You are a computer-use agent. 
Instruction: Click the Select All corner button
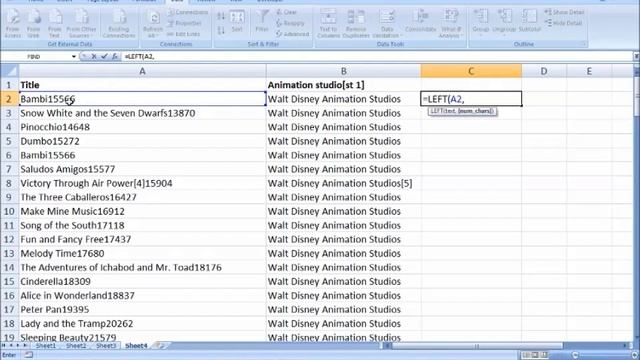[9, 71]
